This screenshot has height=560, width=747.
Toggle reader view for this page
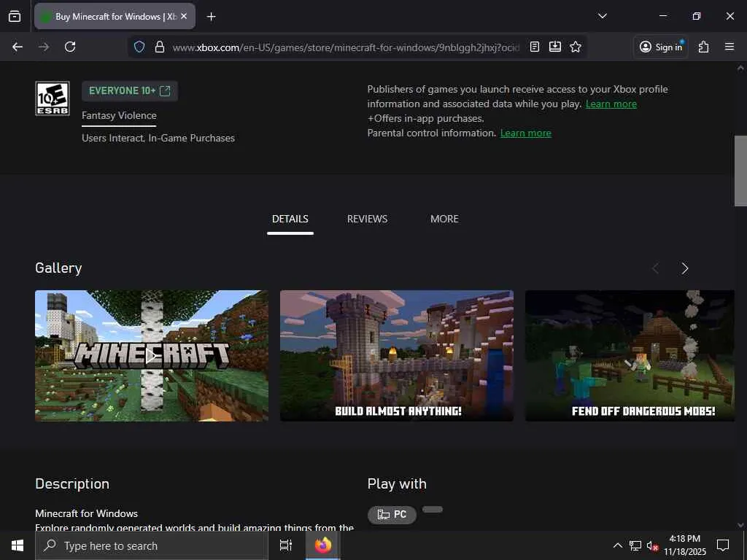(535, 47)
